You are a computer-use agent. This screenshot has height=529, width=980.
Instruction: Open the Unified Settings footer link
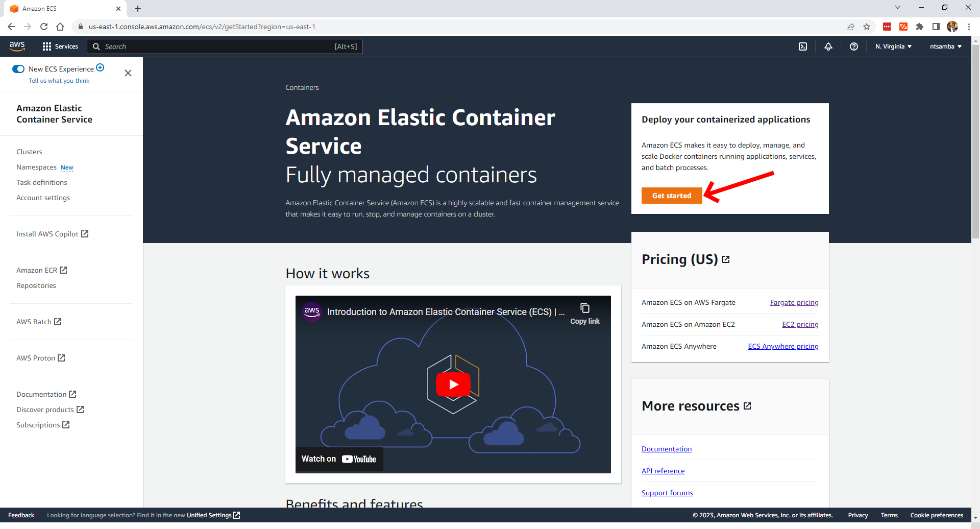pyautogui.click(x=213, y=515)
